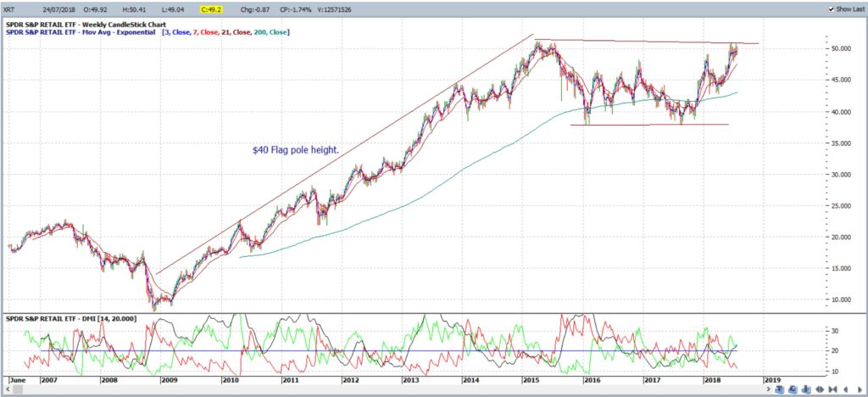Screen dimensions: 868x397
Task: Click the 2016 year label on time axis
Action: pos(593,380)
